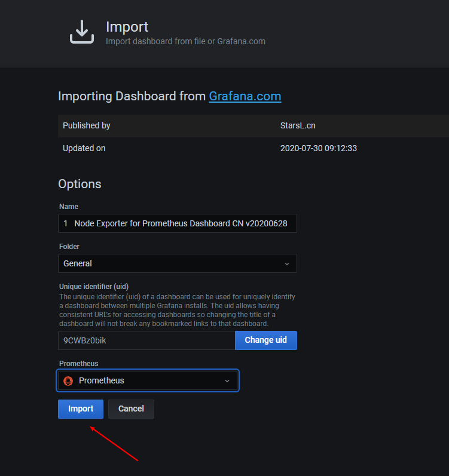449x476 pixels.
Task: Open the Folder dropdown showing General
Action: click(178, 263)
